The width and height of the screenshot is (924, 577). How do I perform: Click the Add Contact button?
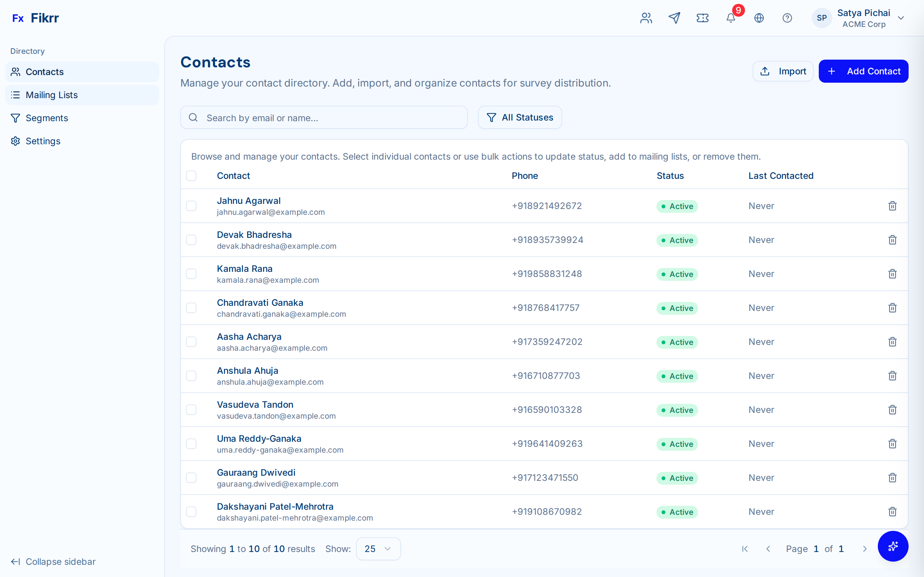tap(864, 71)
